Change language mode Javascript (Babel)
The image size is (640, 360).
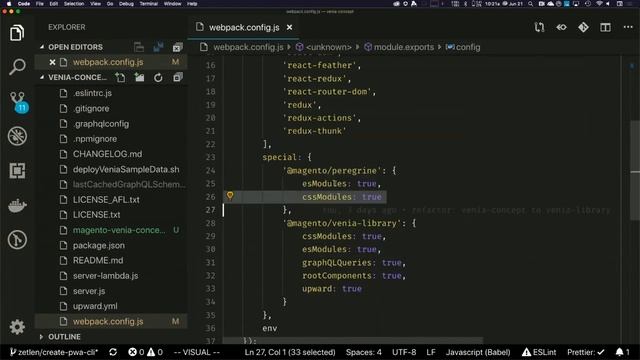click(478, 352)
